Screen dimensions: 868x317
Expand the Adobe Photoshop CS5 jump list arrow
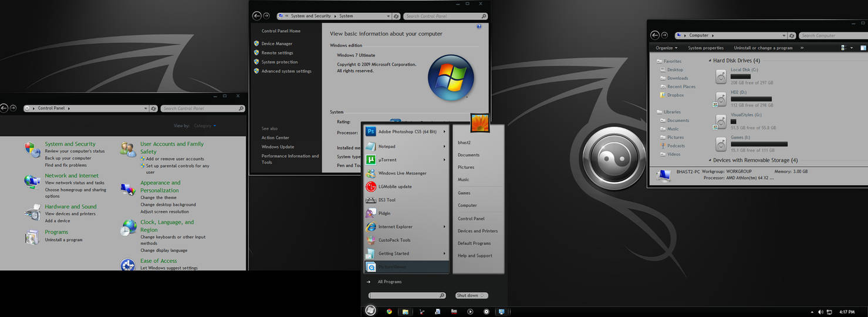point(445,131)
